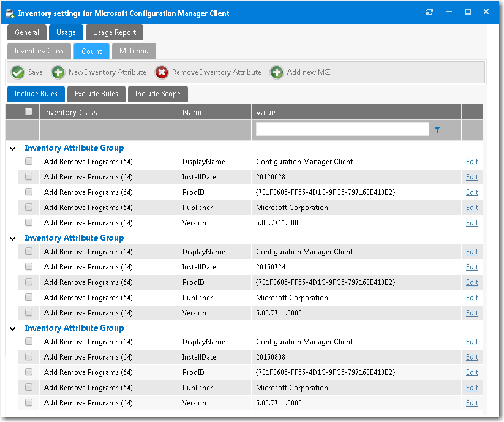
Task: Check the first group's Publisher row checkbox
Action: 29,207
